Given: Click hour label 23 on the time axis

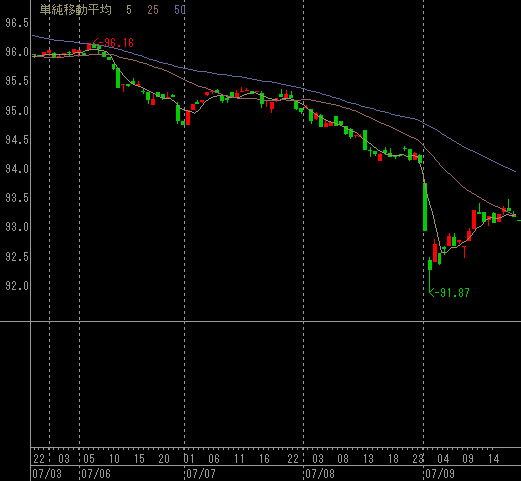Looking at the screenshot, I should 418,459.
